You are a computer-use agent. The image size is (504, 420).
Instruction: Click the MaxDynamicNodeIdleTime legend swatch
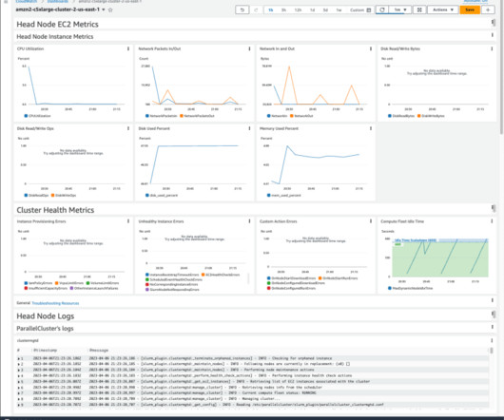pos(390,288)
